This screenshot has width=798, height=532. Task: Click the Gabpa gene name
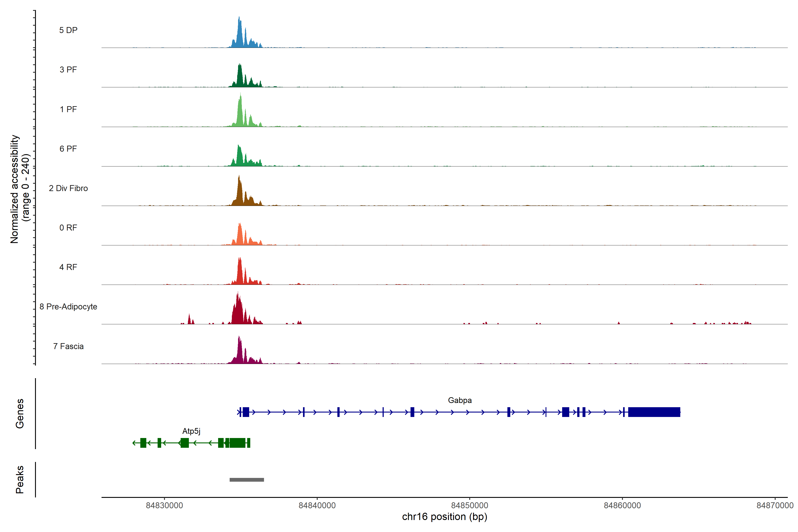pos(460,400)
